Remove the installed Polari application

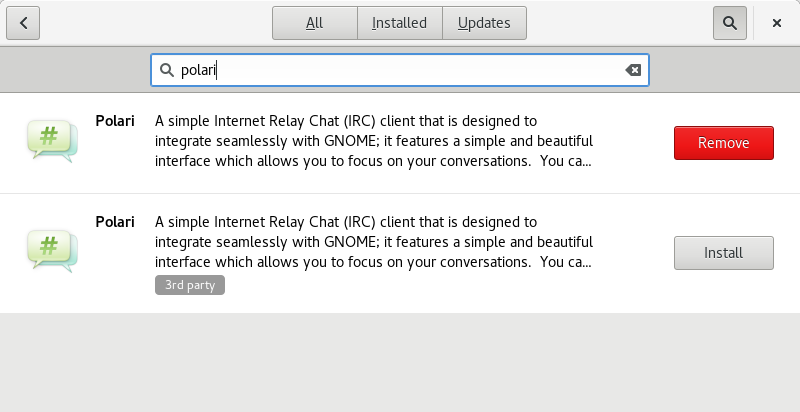(723, 143)
